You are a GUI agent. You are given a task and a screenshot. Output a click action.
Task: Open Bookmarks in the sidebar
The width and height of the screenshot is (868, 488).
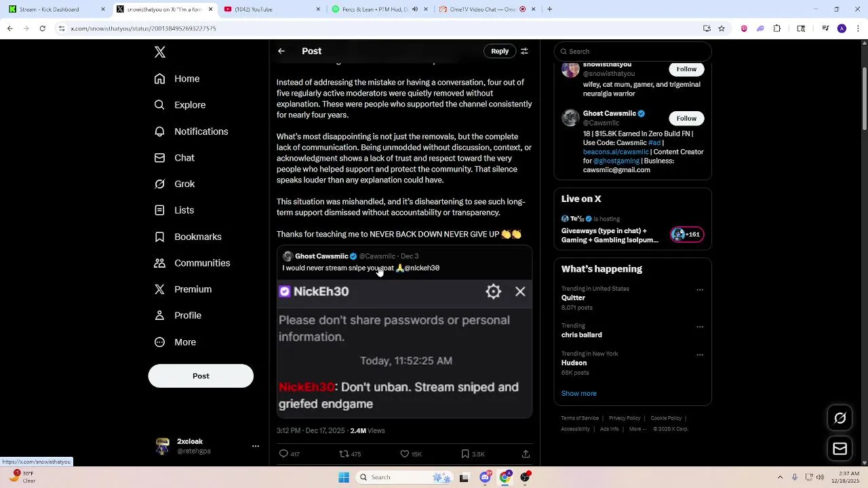click(x=188, y=237)
